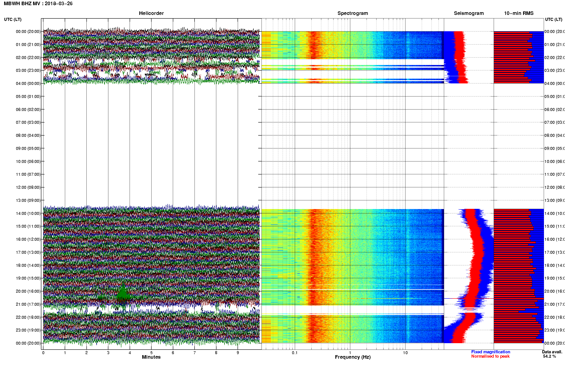This screenshot has height=368, width=588.
Task: Click the left '04:00 (00:00)' time label
Action: [28, 83]
